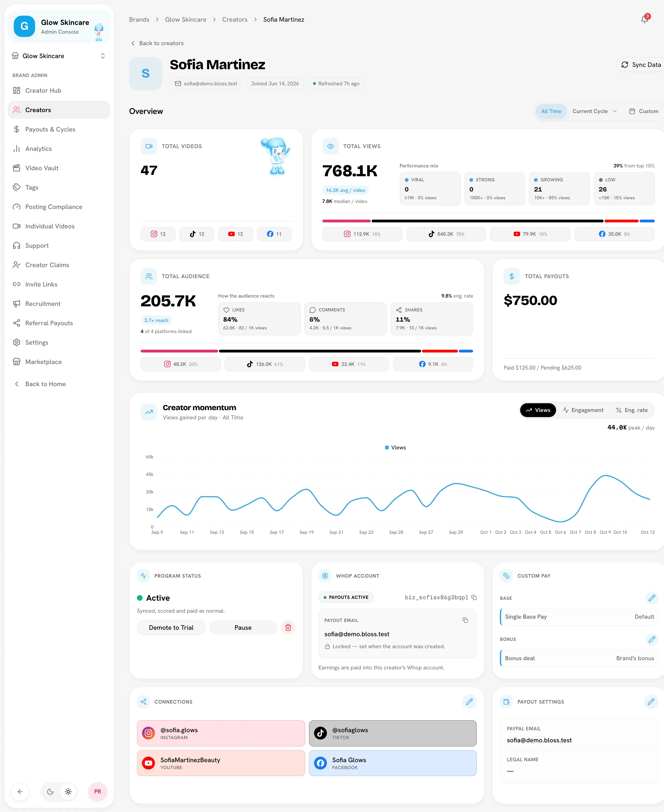
Task: Expand the Glow Skincare brand switcher
Action: pos(59,56)
